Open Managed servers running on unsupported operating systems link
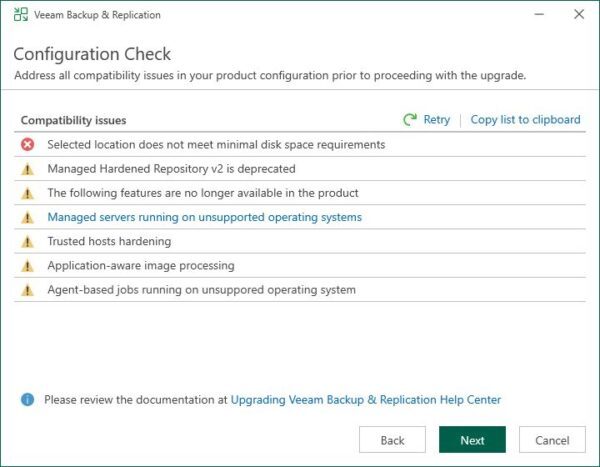 click(x=204, y=217)
